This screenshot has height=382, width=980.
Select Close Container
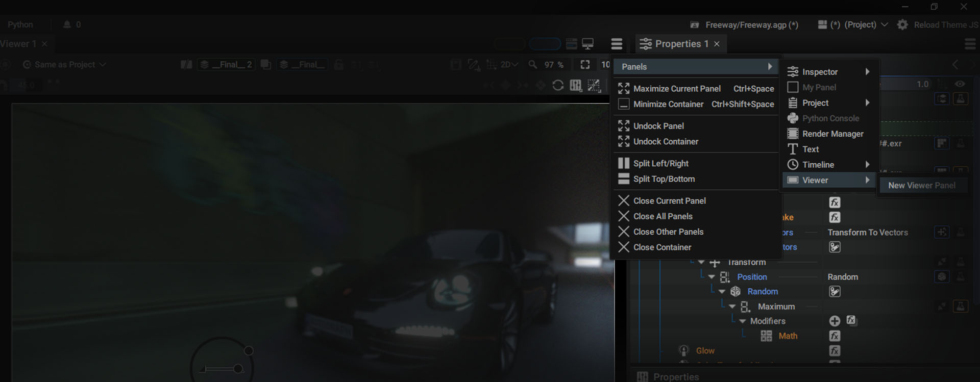coord(696,247)
